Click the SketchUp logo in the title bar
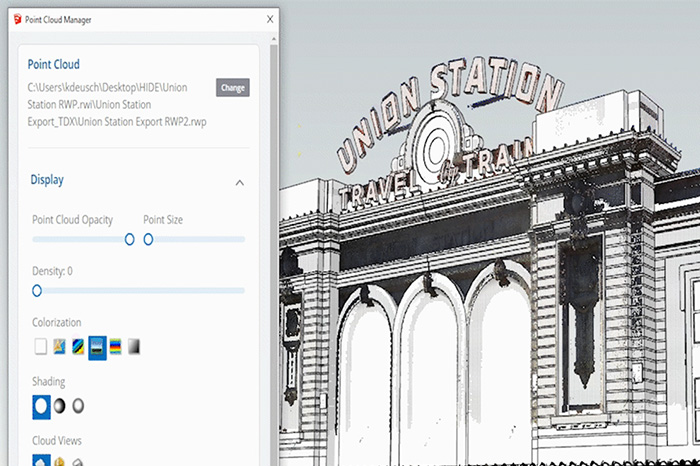The width and height of the screenshot is (700, 466). (17, 19)
